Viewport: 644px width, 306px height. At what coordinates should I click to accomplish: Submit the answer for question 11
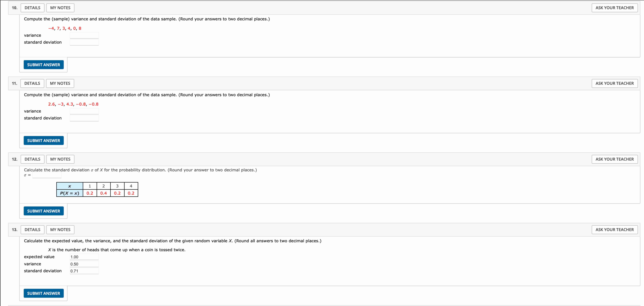[44, 140]
